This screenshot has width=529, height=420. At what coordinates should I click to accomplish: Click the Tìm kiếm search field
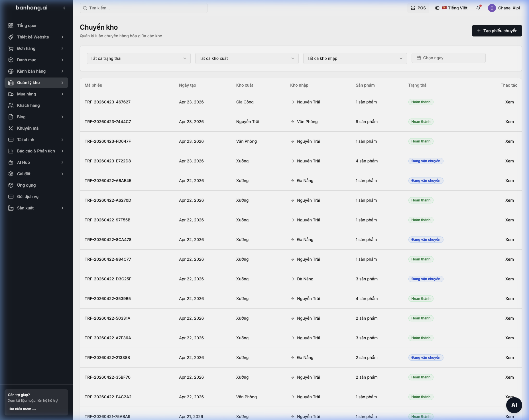click(144, 8)
